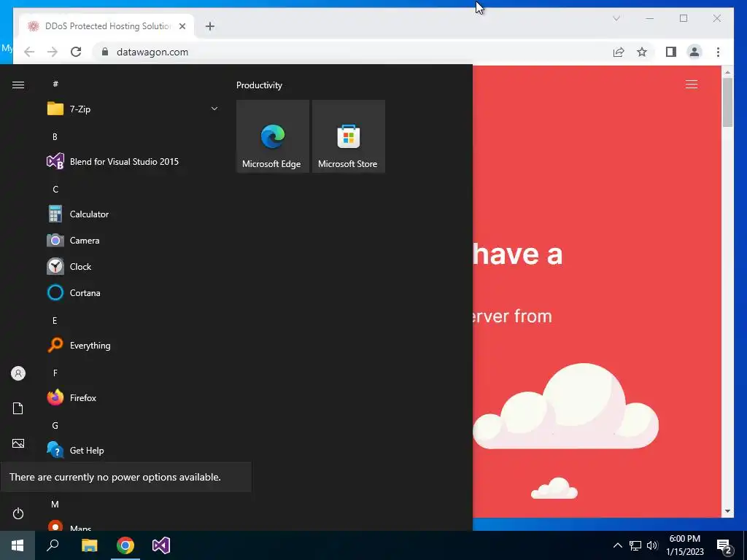Go forward in Chrome

53,52
